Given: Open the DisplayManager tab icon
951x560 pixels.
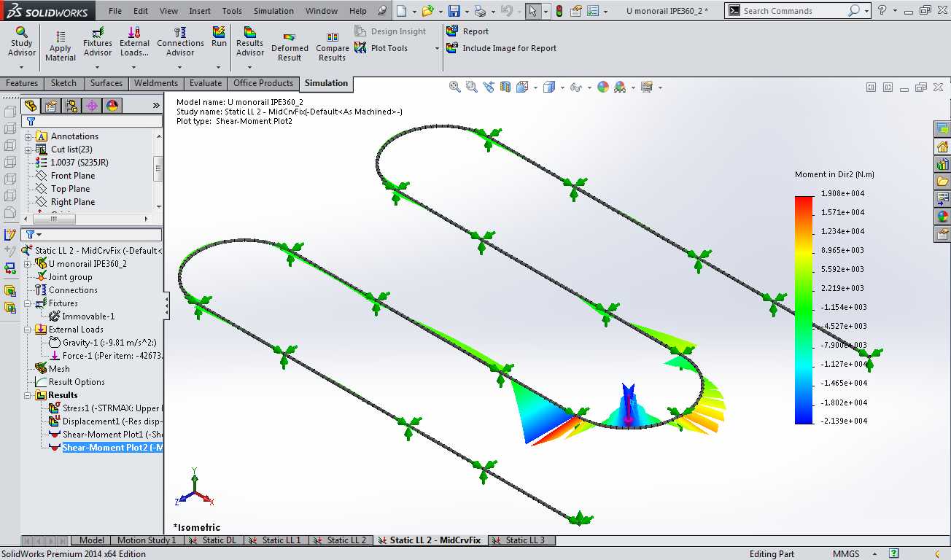Looking at the screenshot, I should [112, 106].
